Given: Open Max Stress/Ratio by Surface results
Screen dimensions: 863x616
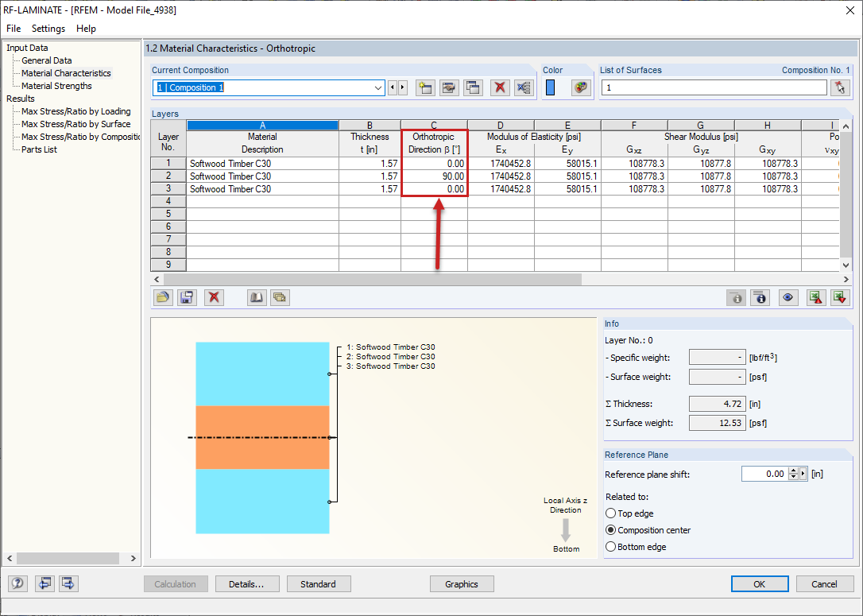Looking at the screenshot, I should pos(76,124).
